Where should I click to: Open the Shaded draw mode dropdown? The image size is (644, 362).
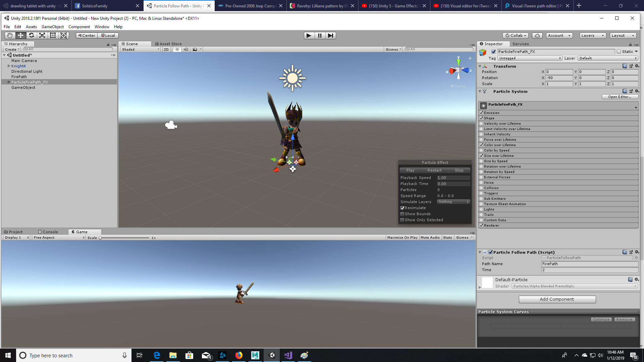139,49
